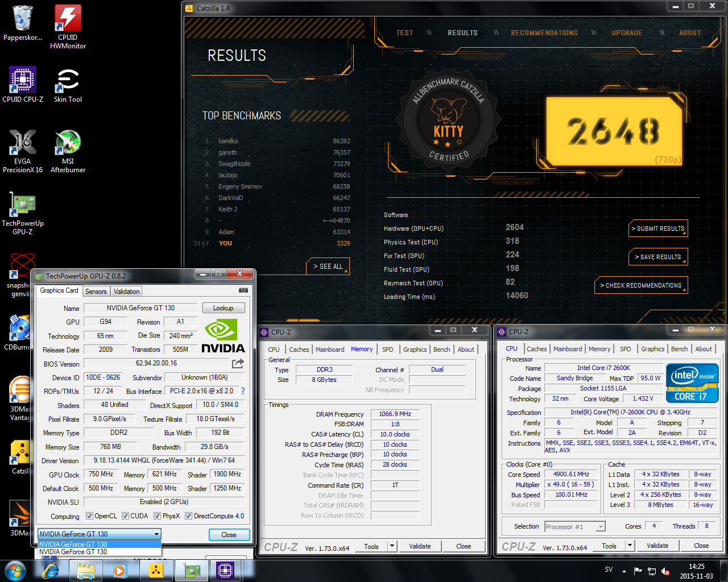Collapse the GPU-Z graphics card selector dropdown arrow
728x582 pixels.
point(156,534)
